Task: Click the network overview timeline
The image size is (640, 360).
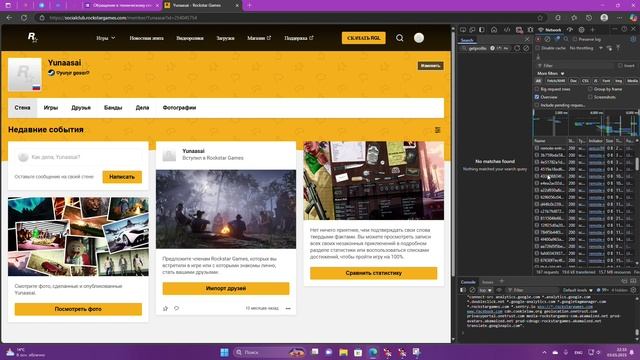Action: 586,123
